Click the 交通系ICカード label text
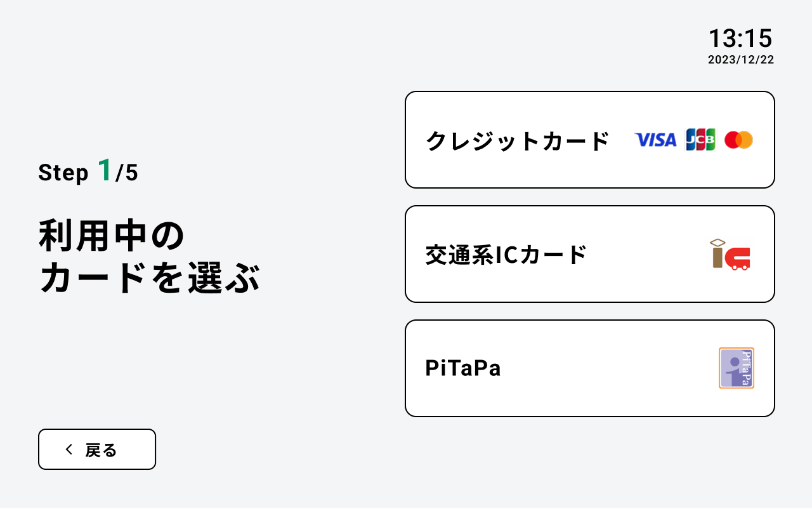This screenshot has width=812, height=508. click(x=506, y=255)
